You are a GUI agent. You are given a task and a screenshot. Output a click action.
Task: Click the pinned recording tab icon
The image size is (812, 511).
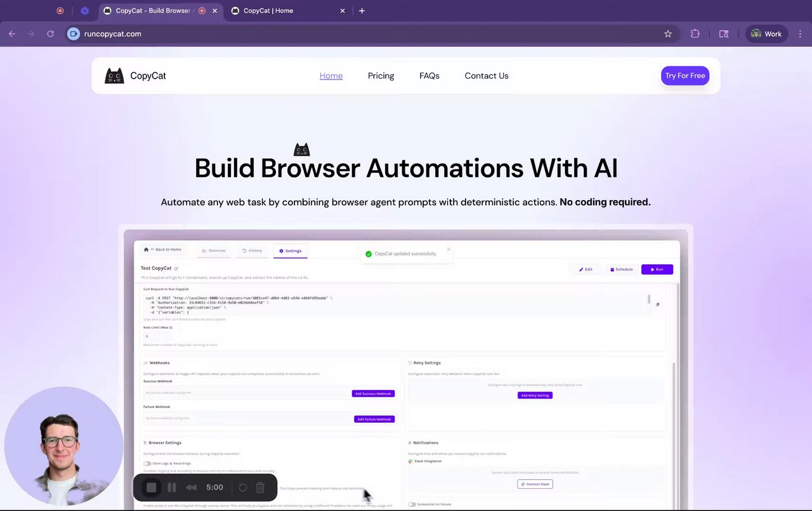pos(60,11)
